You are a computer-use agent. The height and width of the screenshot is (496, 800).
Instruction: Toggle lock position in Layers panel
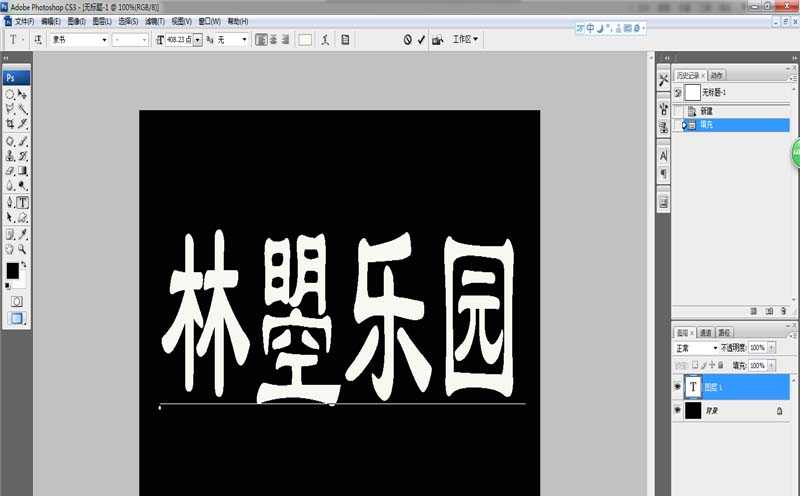pyautogui.click(x=712, y=365)
